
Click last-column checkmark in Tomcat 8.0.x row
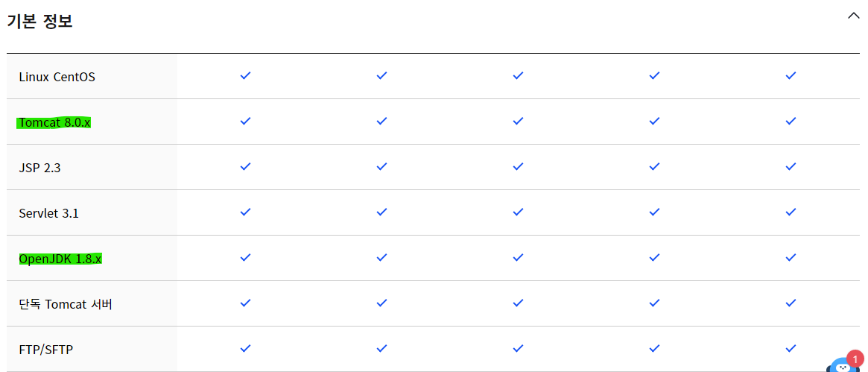[x=791, y=122]
